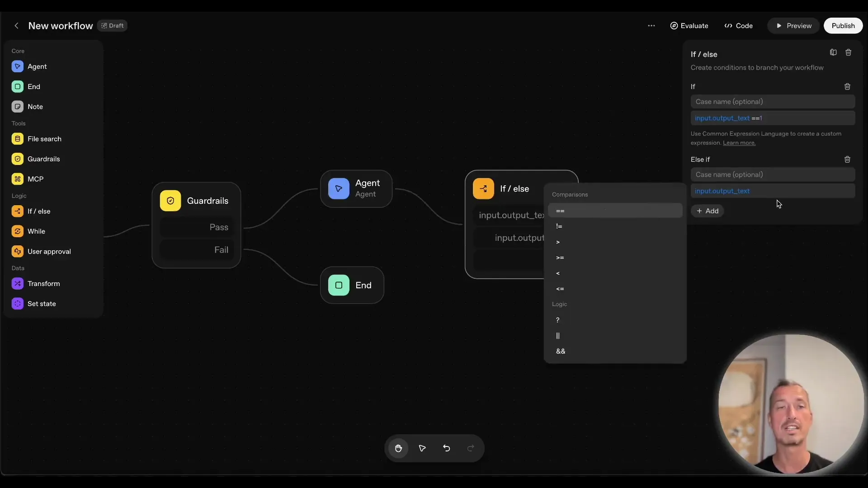Duplicate the If / else node via copy icon

[x=833, y=52]
